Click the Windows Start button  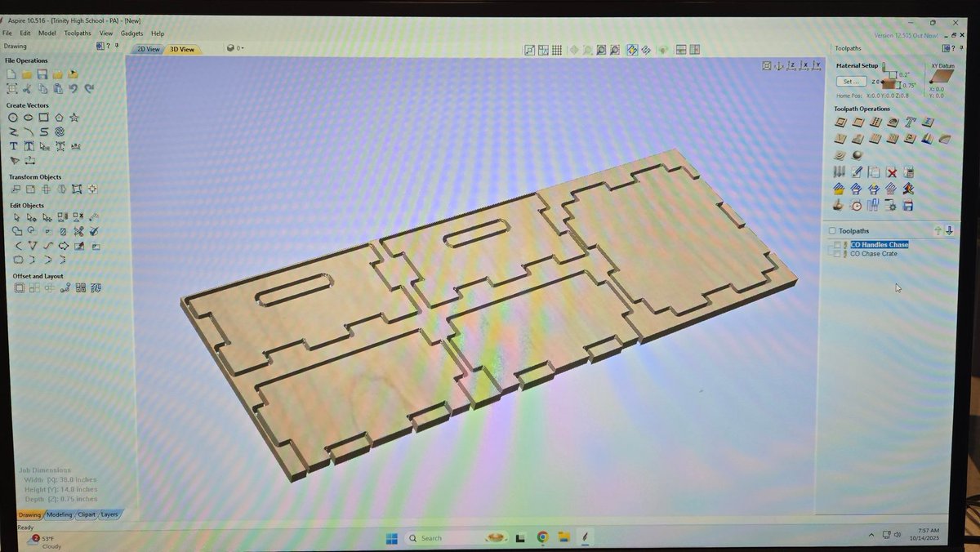pyautogui.click(x=391, y=537)
